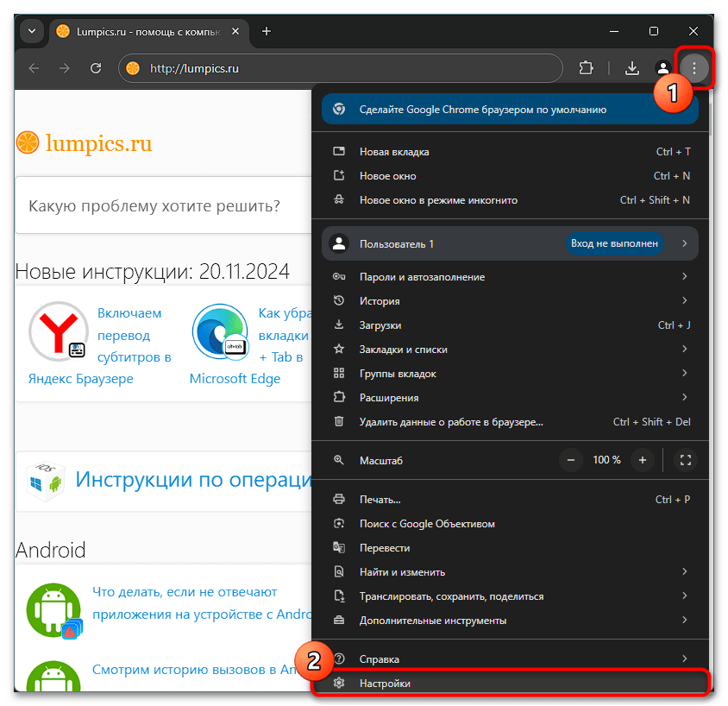Open 'Загрузки' menu item
This screenshot has height=706, width=728.
[x=511, y=325]
